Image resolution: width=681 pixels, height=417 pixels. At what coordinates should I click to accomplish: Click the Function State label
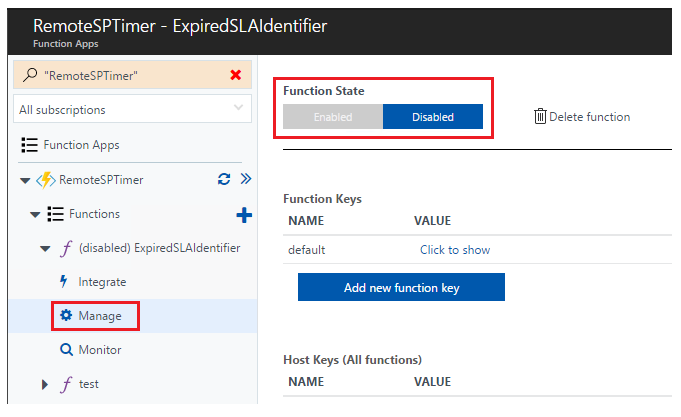click(324, 91)
